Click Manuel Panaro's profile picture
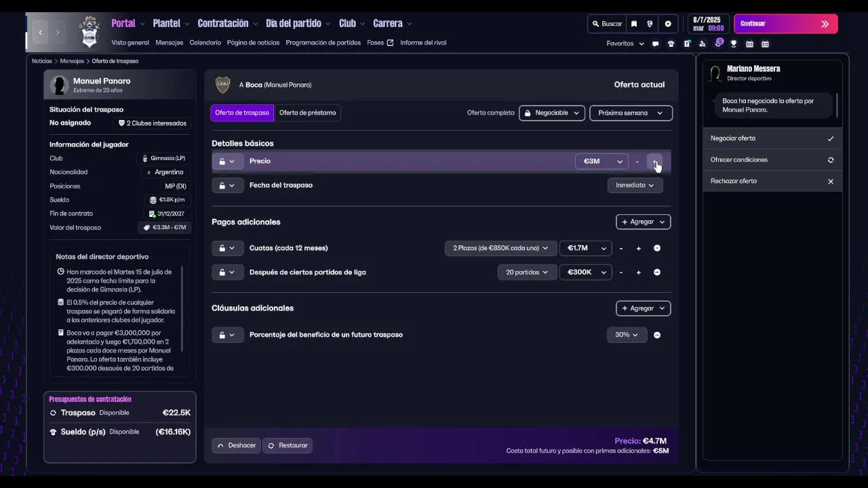 60,85
